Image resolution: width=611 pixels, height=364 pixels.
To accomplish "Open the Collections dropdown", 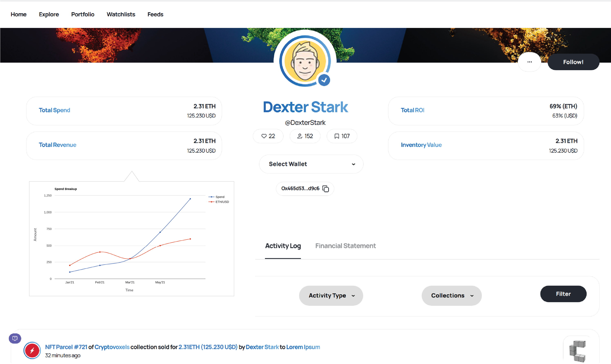I will [451, 296].
